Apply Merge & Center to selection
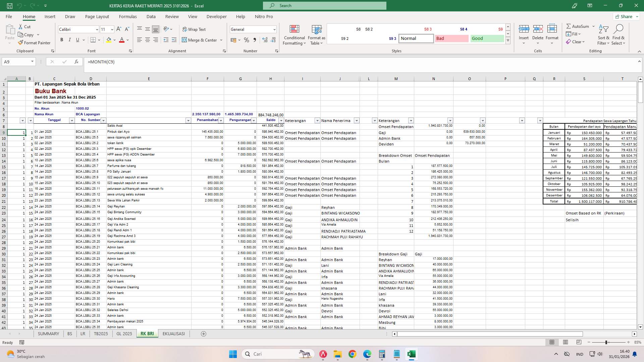This screenshot has height=362, width=644. 200,40
